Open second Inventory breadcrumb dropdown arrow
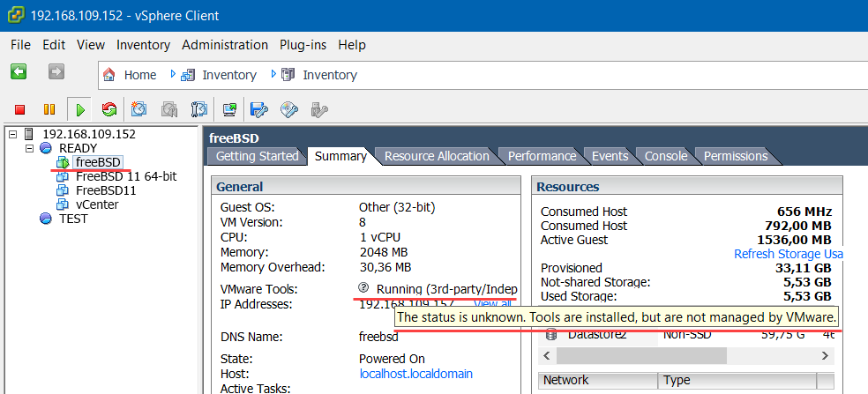Image resolution: width=868 pixels, height=394 pixels. [273, 74]
